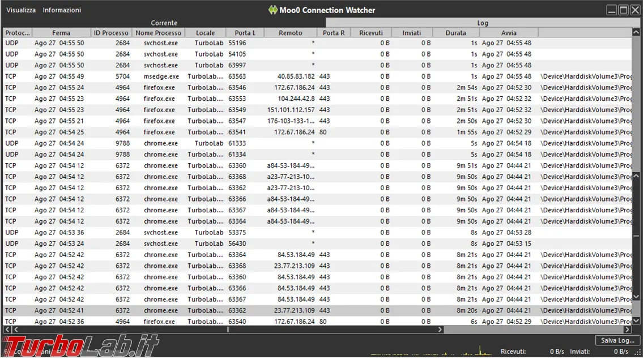Screen dimensions: 644x359
Task: Select local port 61334 cell
Action: 237,154
